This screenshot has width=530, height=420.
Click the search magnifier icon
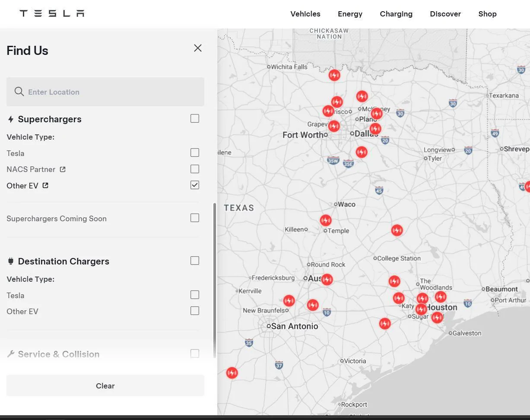(x=19, y=92)
